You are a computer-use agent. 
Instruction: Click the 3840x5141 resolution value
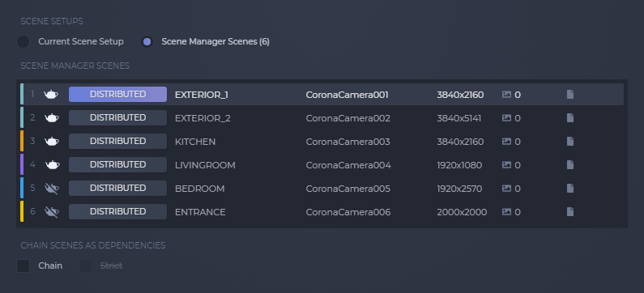459,118
